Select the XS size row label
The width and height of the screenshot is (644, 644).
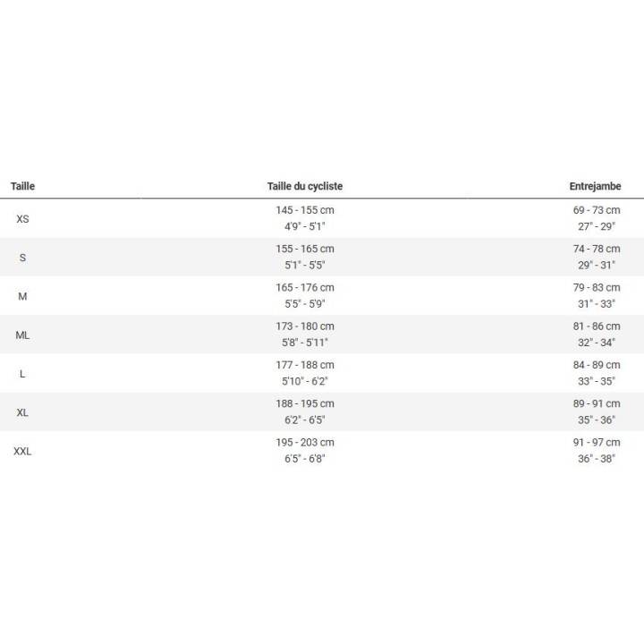[22, 219]
